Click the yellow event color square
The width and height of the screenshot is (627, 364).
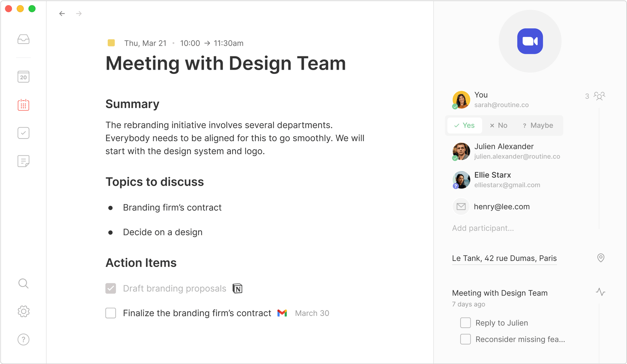click(111, 43)
